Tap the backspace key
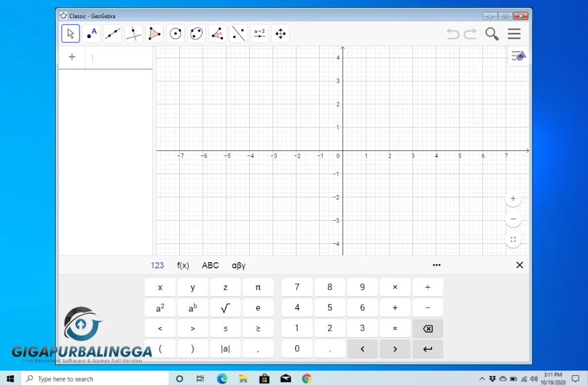 (427, 329)
